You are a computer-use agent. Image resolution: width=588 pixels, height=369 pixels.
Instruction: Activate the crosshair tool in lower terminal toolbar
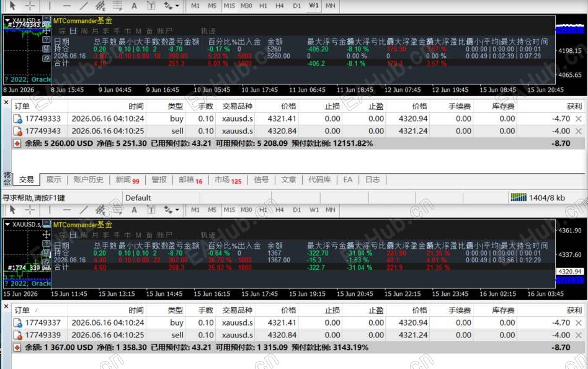[x=30, y=210]
